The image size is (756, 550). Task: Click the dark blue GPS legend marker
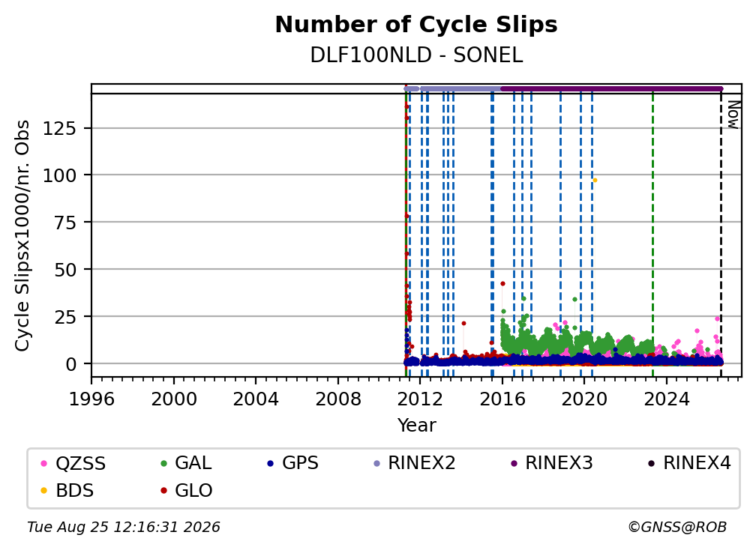coord(271,464)
